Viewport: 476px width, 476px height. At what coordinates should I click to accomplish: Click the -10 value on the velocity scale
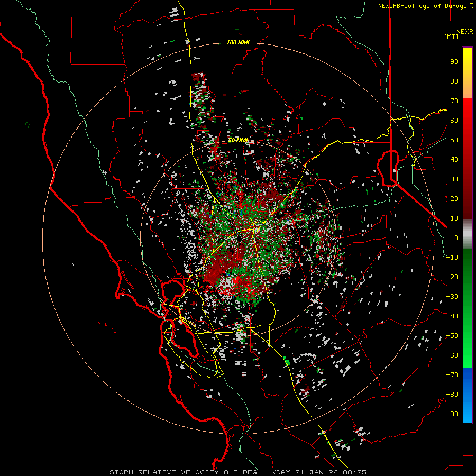(x=452, y=258)
